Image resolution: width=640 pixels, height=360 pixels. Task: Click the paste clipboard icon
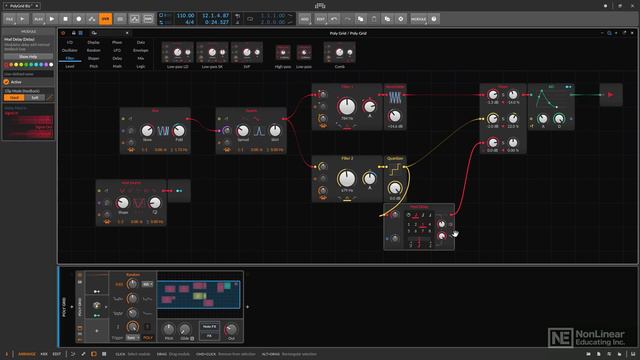pyautogui.click(x=374, y=19)
